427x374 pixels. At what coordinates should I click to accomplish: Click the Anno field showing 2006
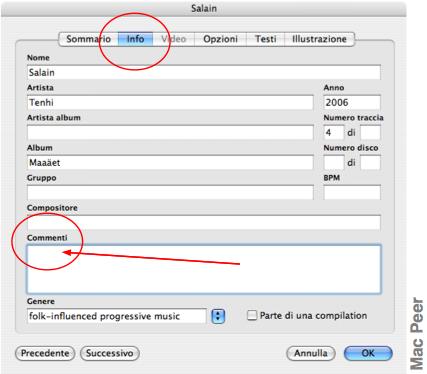352,102
